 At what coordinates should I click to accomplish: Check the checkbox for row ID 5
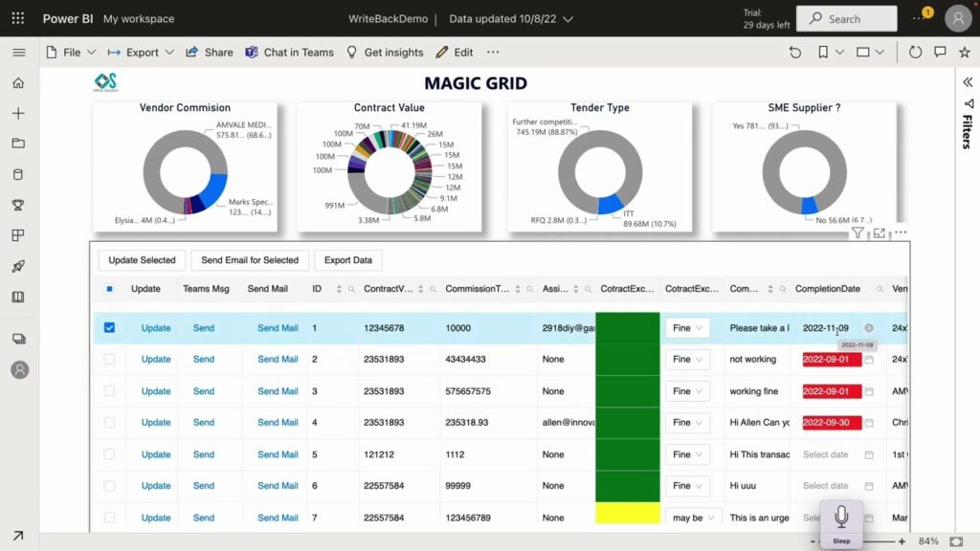tap(109, 454)
